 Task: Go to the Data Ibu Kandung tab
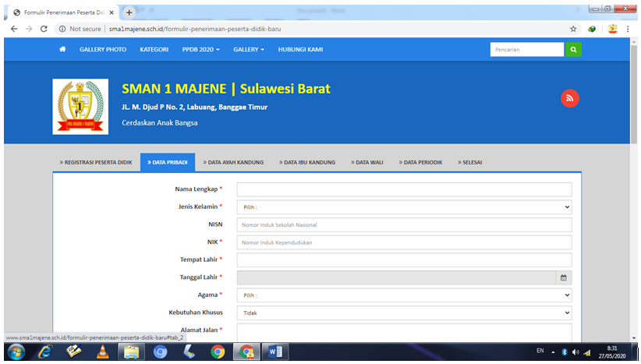point(306,162)
